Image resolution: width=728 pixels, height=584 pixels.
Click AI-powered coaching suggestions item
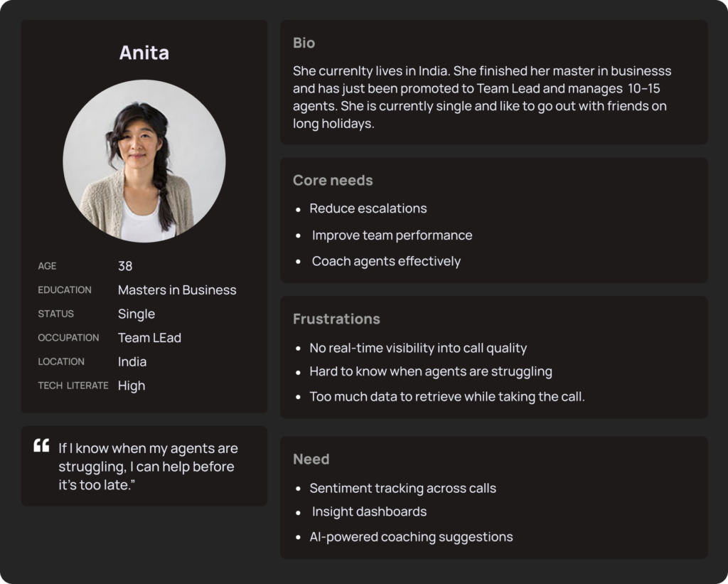(x=411, y=536)
